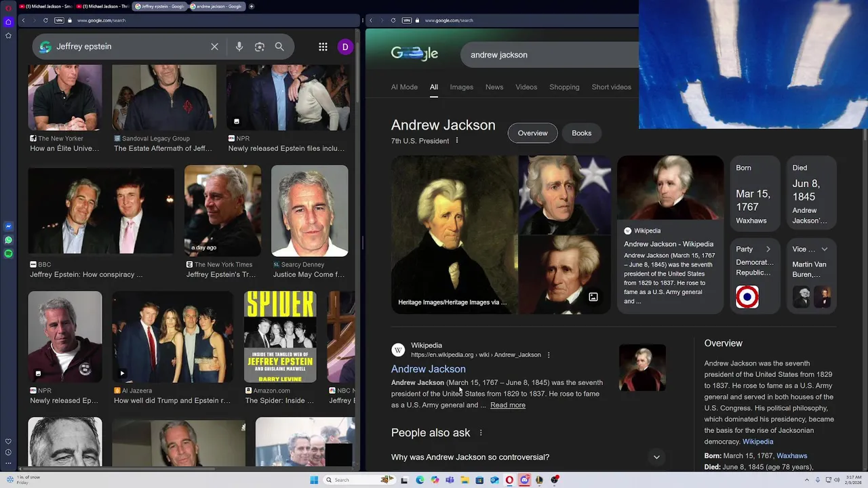The height and width of the screenshot is (488, 868).
Task: Click the Google logo in right pane
Action: [x=414, y=54]
